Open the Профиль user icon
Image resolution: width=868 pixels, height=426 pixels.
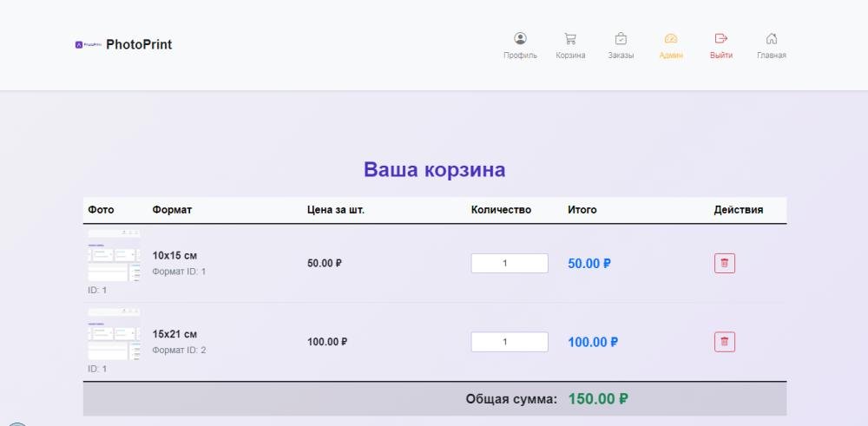tap(520, 38)
